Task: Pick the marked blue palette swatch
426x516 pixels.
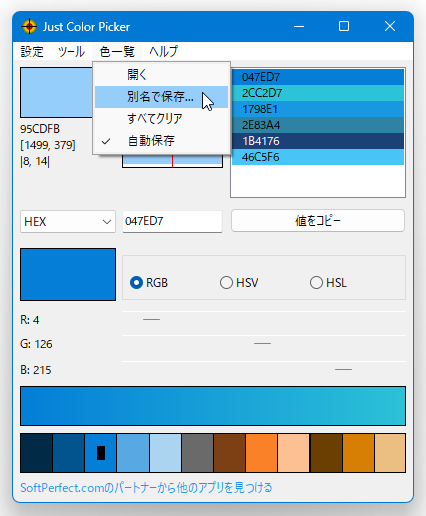Action: pyautogui.click(x=101, y=453)
